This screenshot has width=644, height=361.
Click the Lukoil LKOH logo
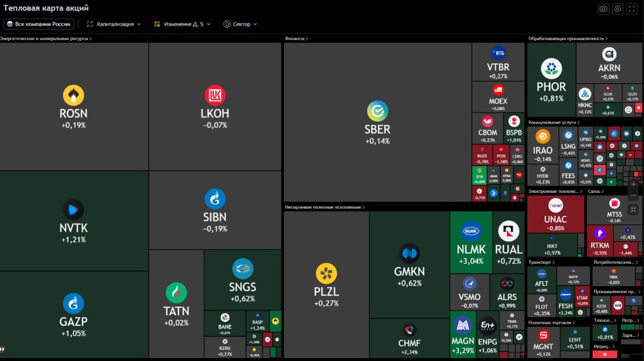point(215,95)
